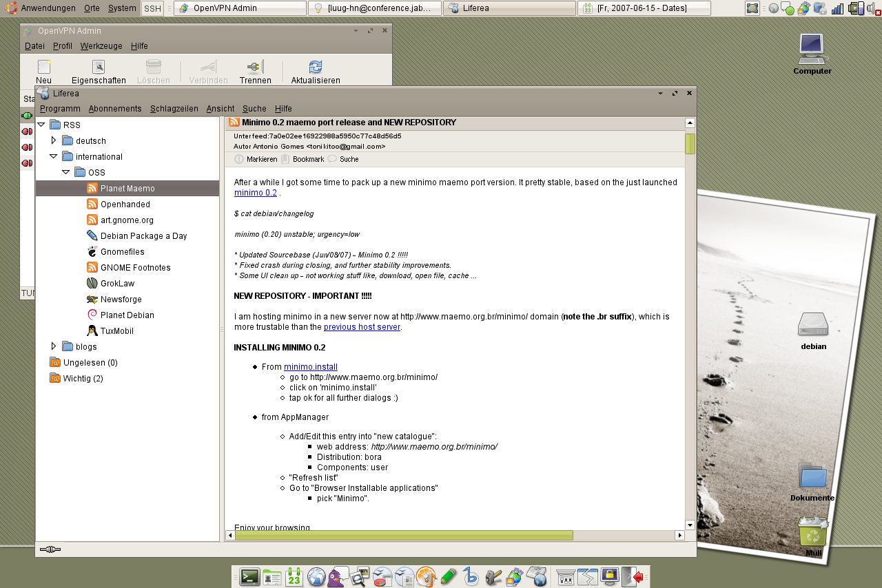
Task: Click the Suche bubble icon in the item header
Action: click(332, 158)
